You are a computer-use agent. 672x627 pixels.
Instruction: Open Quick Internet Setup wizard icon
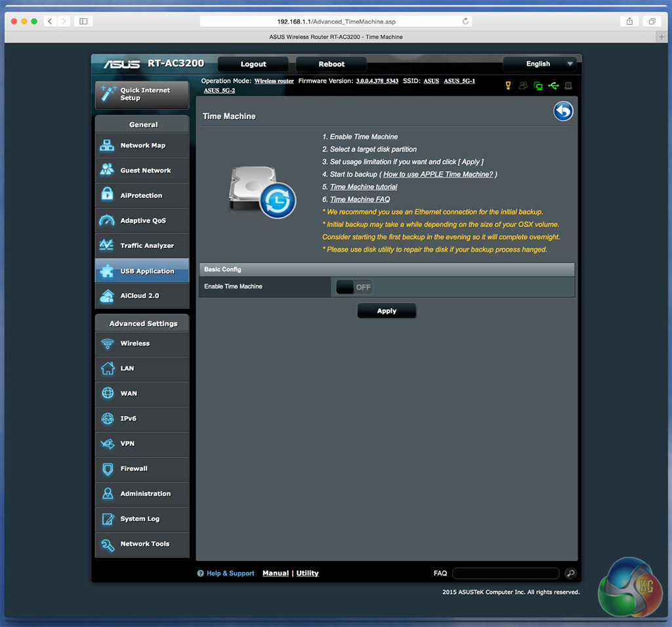click(108, 93)
